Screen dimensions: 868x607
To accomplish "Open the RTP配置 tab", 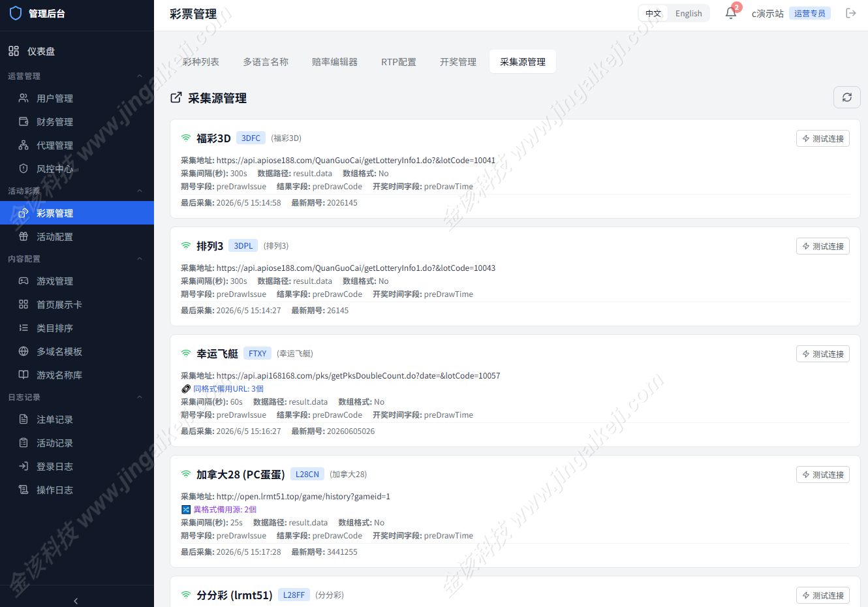I will pos(399,61).
